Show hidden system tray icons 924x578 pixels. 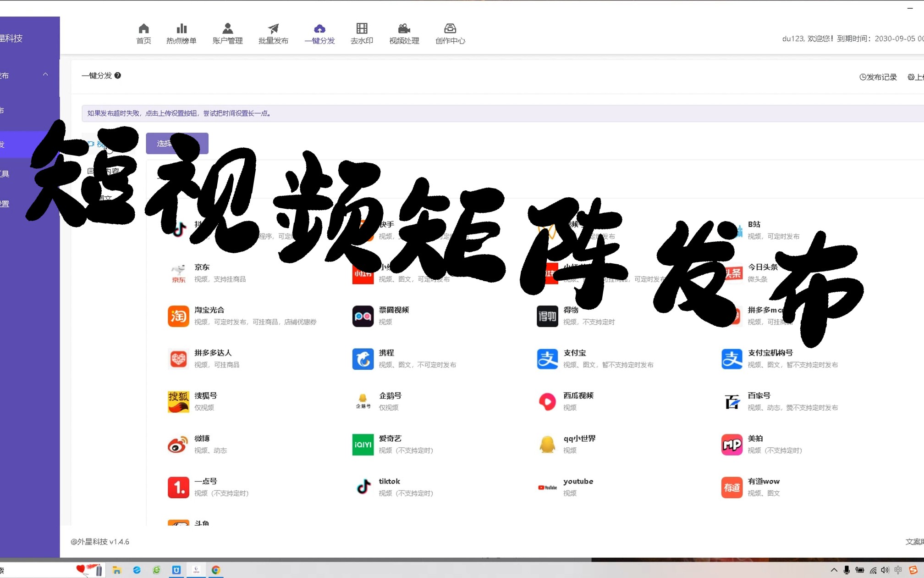834,570
